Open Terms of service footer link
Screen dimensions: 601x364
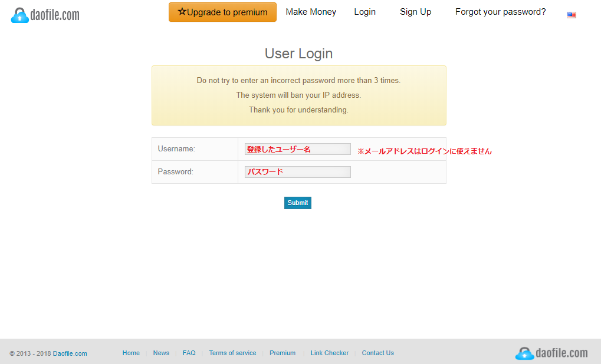[232, 353]
